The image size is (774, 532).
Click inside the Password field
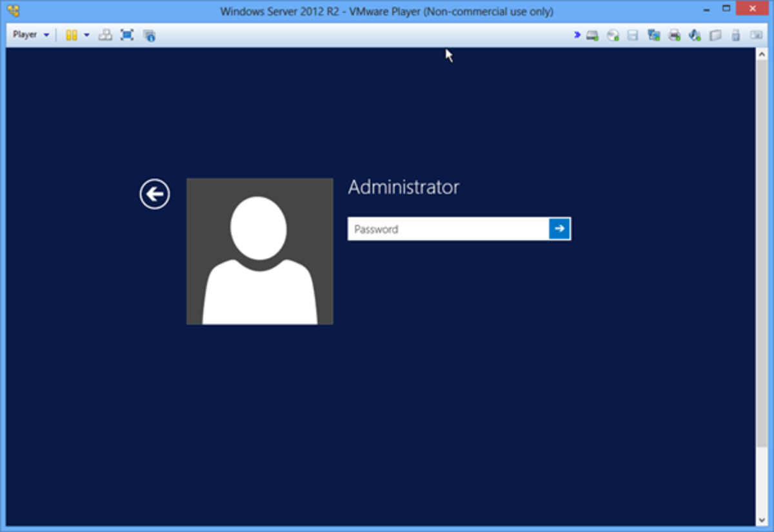[x=445, y=228]
